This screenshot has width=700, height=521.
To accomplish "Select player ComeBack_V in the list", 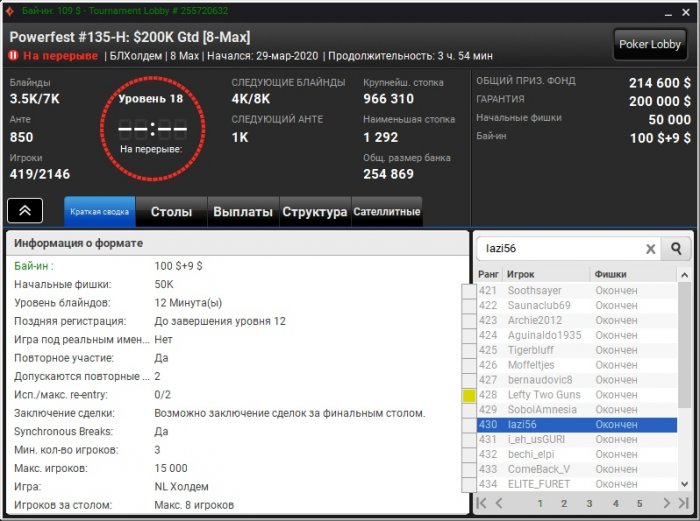I will click(577, 469).
